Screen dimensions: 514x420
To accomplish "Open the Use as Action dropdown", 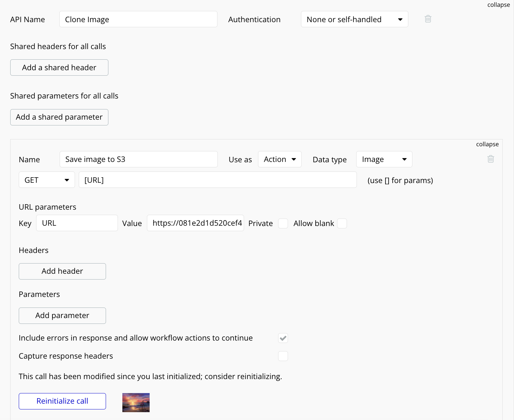I will [279, 159].
